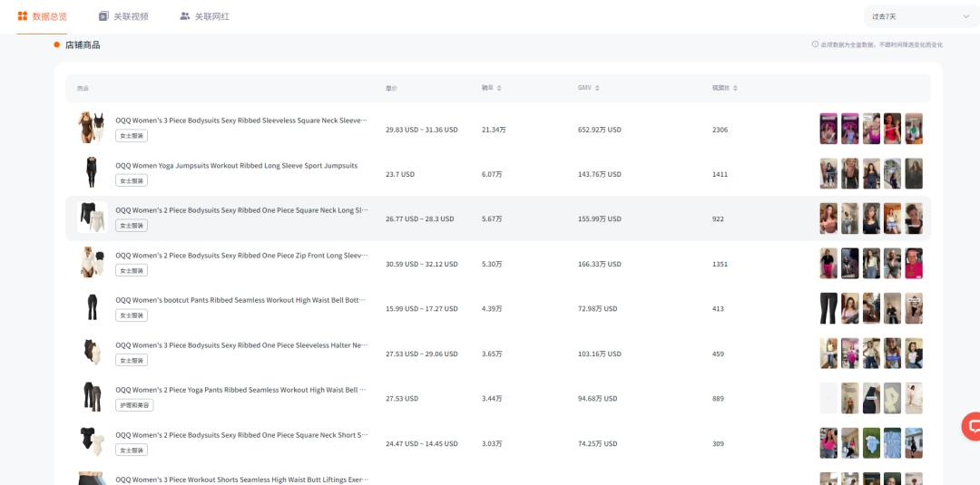Select the 5.30万 sales value

pos(492,264)
